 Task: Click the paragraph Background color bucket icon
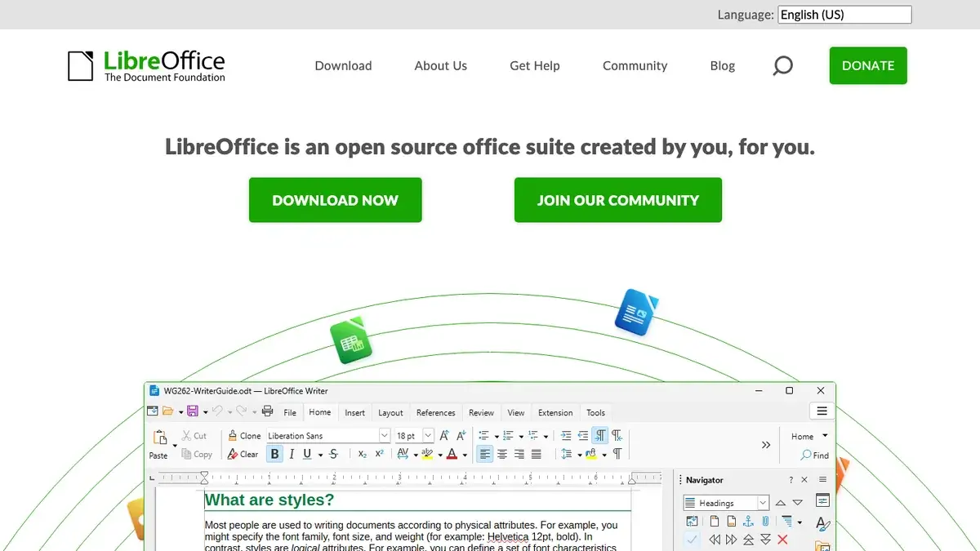[591, 454]
